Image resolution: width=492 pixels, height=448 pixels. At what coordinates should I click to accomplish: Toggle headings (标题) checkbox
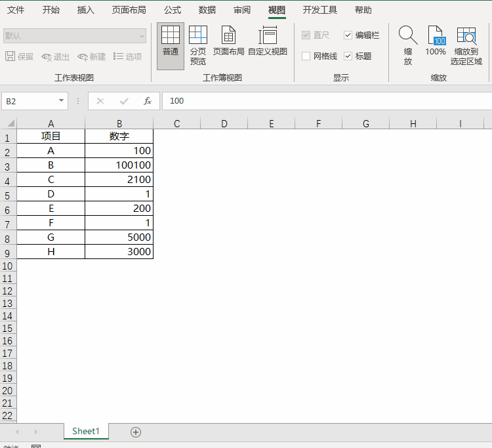348,56
